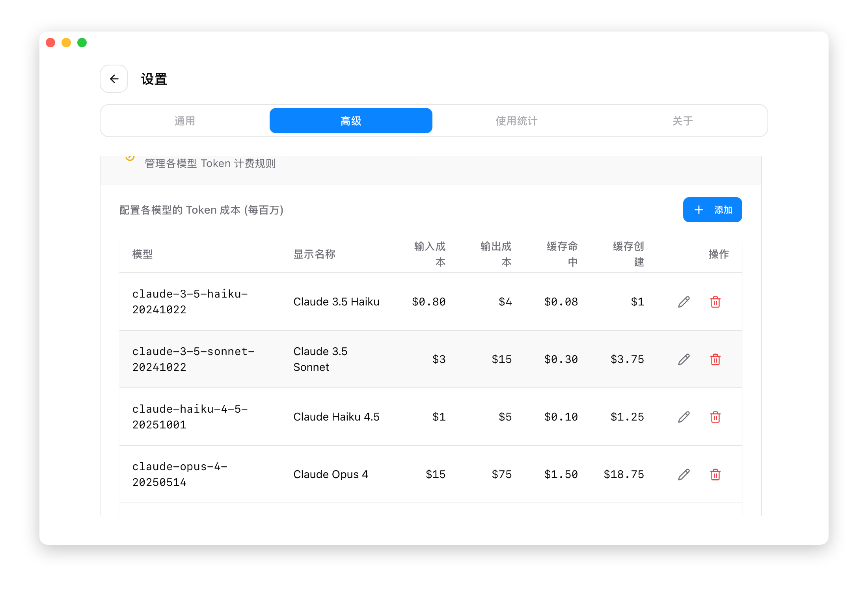Click the 模型 column header

pyautogui.click(x=142, y=254)
